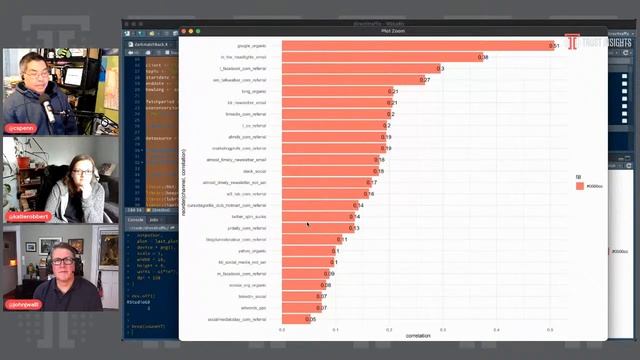Click the 0.51 value on the top bar
The height and width of the screenshot is (360, 640).
coord(554,46)
